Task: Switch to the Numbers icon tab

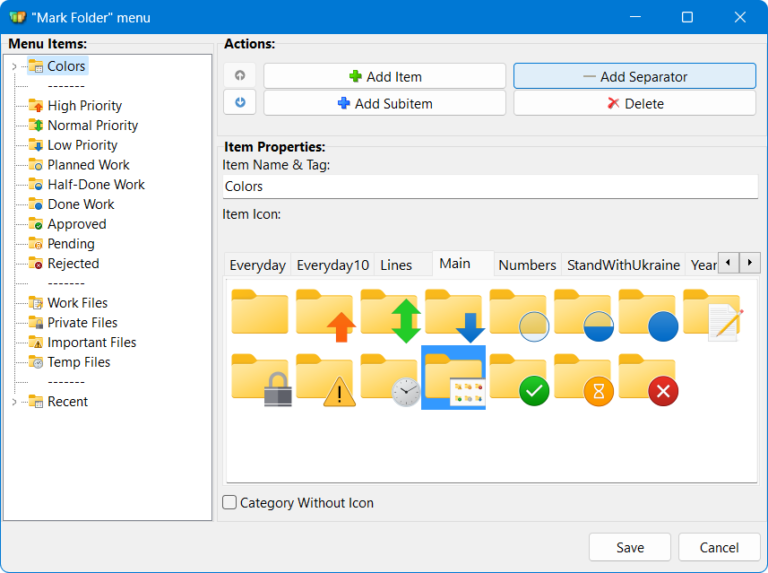Action: 527,265
